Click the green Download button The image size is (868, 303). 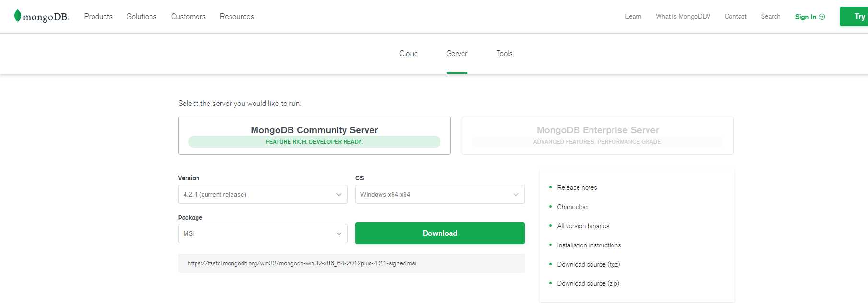click(x=440, y=233)
